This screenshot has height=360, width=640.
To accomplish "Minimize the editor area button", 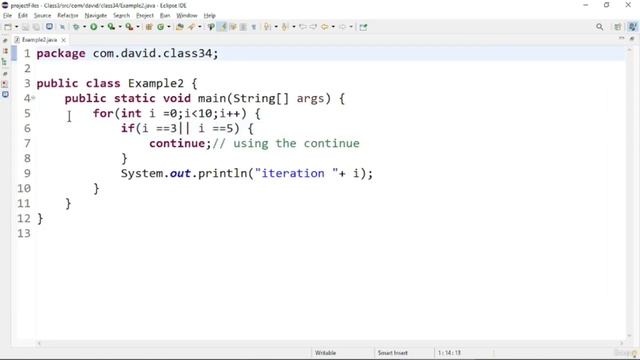I will [621, 38].
